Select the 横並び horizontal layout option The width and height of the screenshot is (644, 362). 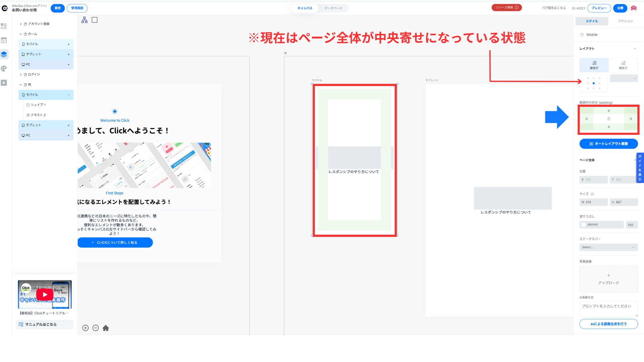tap(623, 65)
